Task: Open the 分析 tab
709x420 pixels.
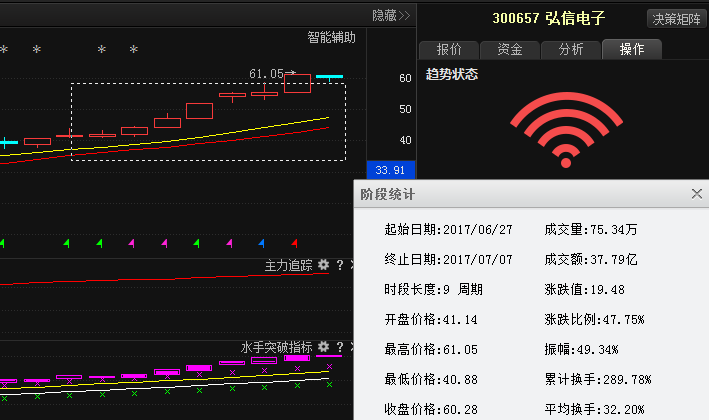Action: click(571, 49)
